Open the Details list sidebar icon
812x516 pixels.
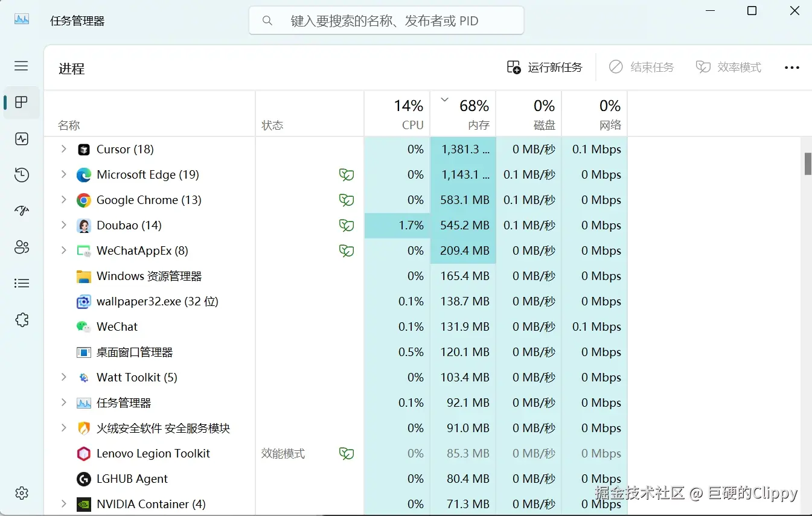pyautogui.click(x=22, y=283)
